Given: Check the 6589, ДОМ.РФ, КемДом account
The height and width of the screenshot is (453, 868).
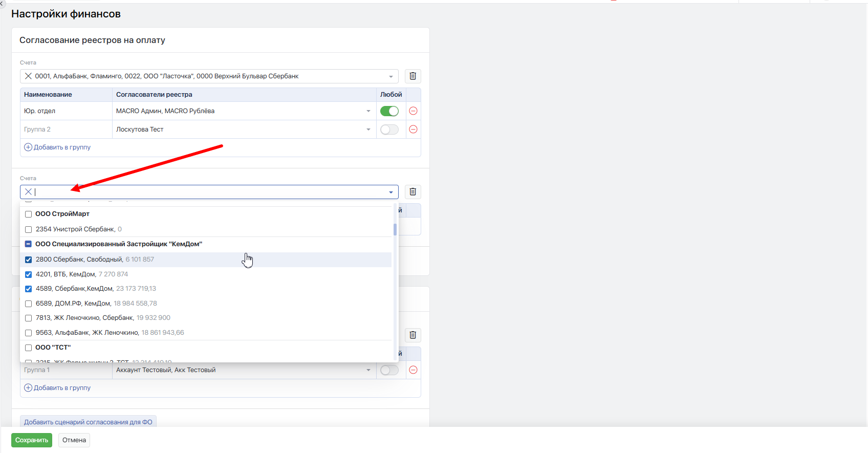Looking at the screenshot, I should (29, 304).
